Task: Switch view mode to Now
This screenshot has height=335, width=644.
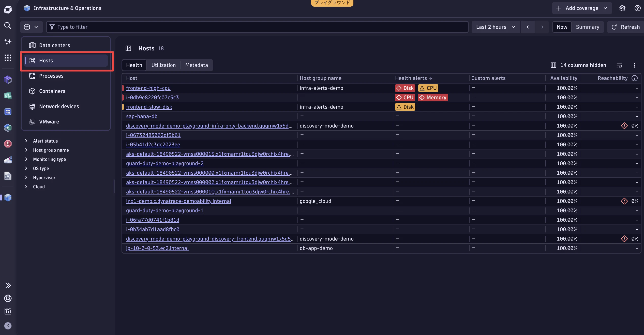Action: click(x=562, y=27)
